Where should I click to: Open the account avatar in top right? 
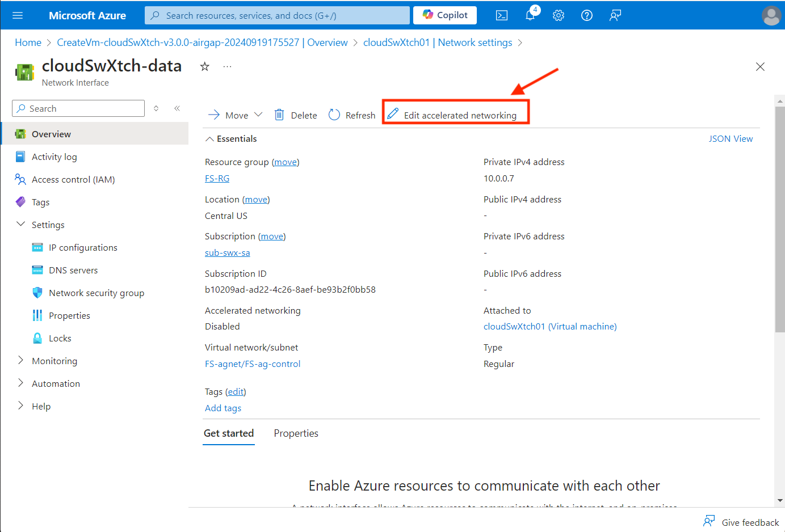point(771,15)
